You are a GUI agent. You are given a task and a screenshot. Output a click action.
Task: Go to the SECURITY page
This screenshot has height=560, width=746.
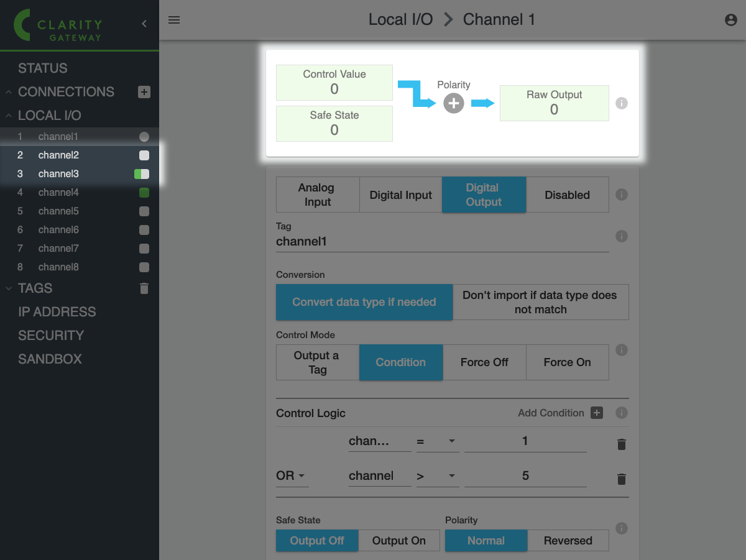pos(51,336)
